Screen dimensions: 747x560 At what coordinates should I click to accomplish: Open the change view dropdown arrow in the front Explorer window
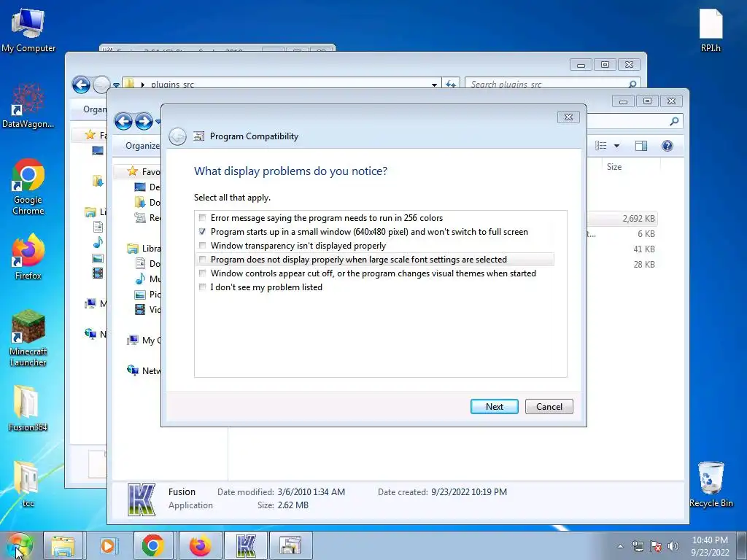616,146
